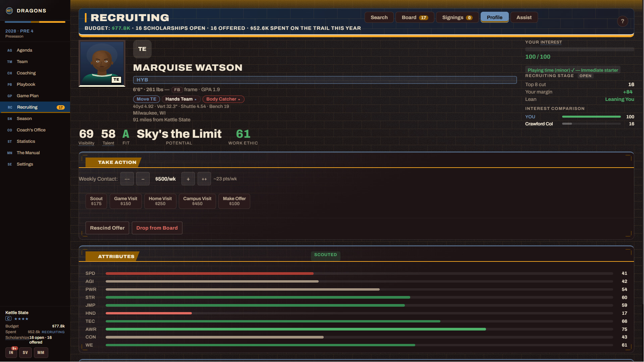Open Statistics in the sidebar

[x=35, y=141]
